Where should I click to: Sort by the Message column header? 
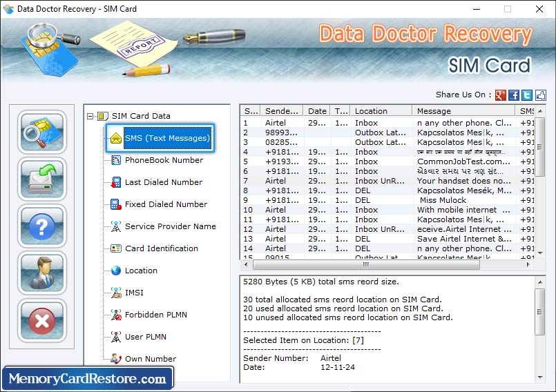pyautogui.click(x=463, y=111)
